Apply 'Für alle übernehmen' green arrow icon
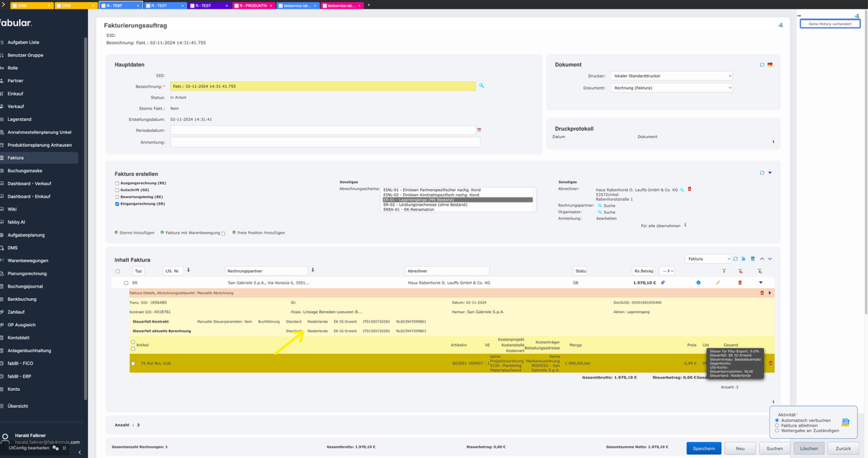Image resolution: width=868 pixels, height=458 pixels. tap(686, 224)
